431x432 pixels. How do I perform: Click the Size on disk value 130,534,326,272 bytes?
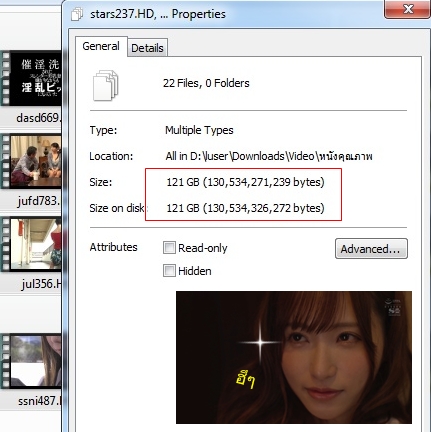pyautogui.click(x=245, y=208)
